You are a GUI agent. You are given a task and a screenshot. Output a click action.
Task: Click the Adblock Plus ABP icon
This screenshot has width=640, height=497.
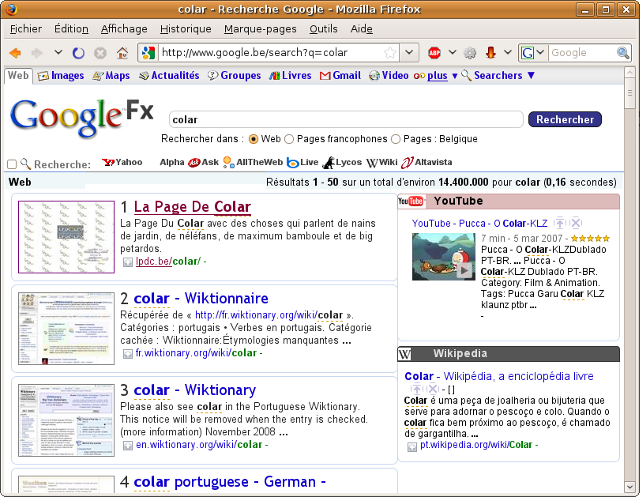point(434,52)
